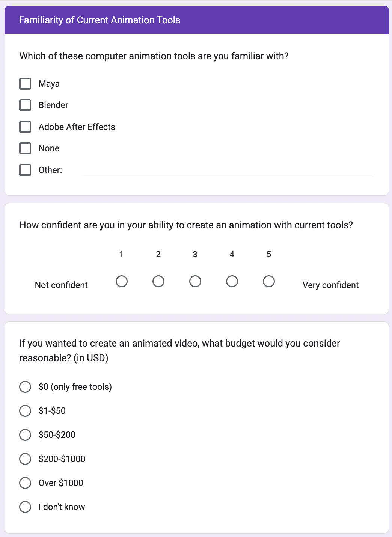Image resolution: width=392 pixels, height=537 pixels.
Task: Select the I don't know option
Action: [x=25, y=507]
